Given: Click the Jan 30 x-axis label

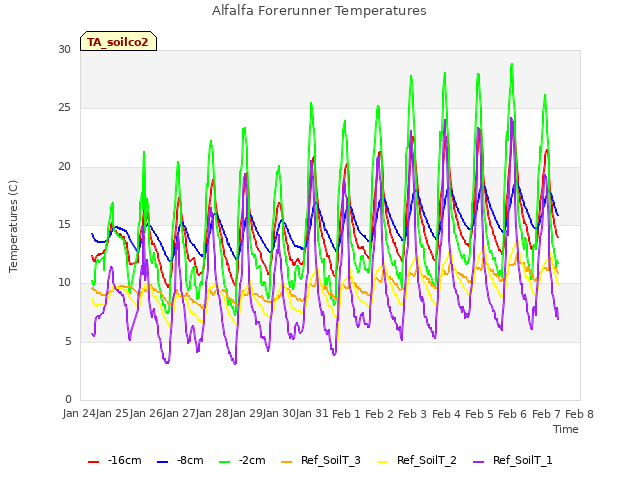Looking at the screenshot, I should (x=279, y=413).
